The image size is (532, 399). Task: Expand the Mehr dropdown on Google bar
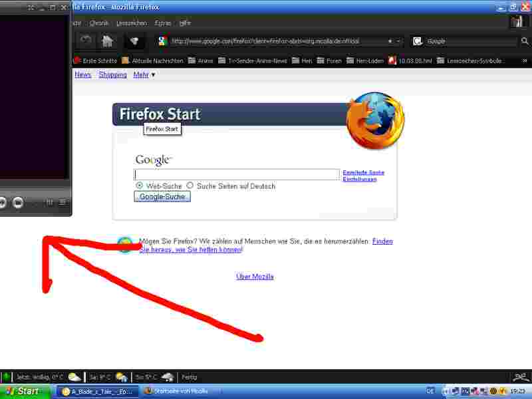pos(144,75)
